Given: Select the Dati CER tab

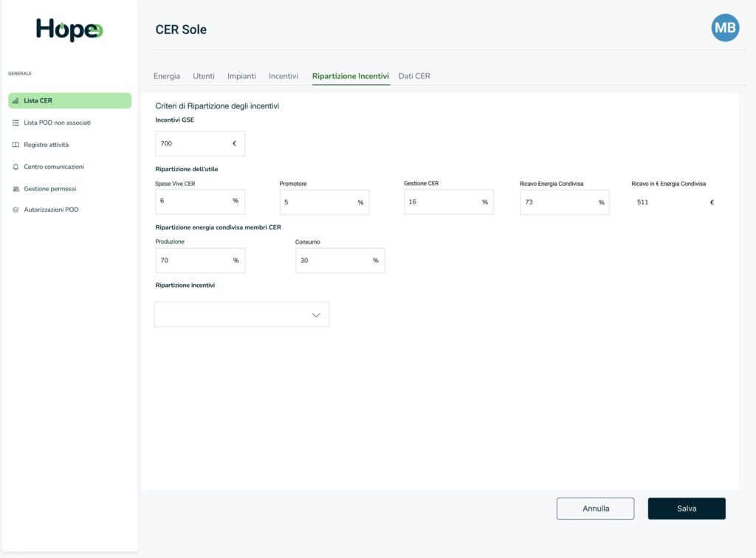Looking at the screenshot, I should point(414,76).
